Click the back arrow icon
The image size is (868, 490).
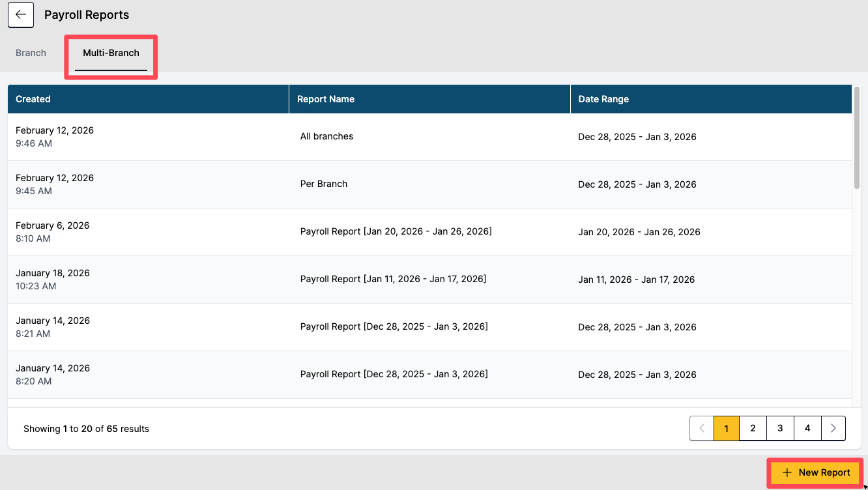pos(21,15)
